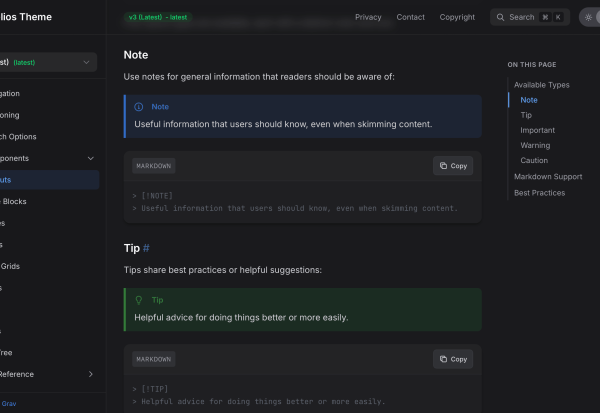Copy the NOTE markdown code block

point(453,166)
